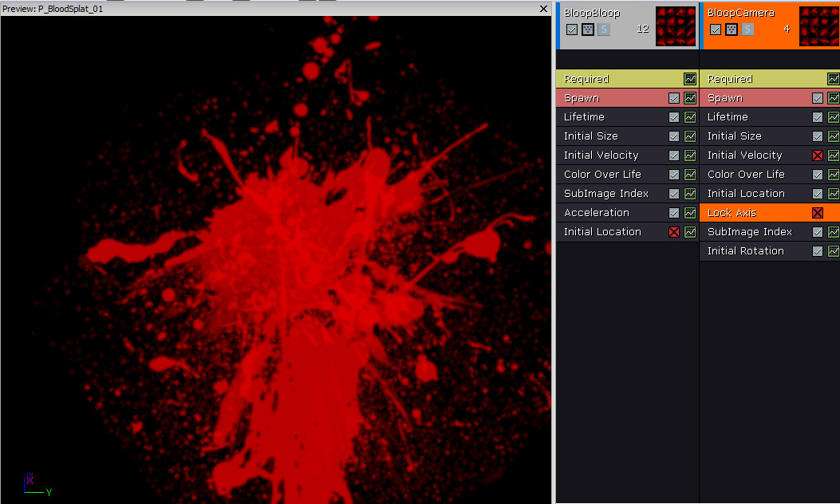This screenshot has width=840, height=504.
Task: Select the BloopCamera emitter thumbnail
Action: [x=819, y=26]
